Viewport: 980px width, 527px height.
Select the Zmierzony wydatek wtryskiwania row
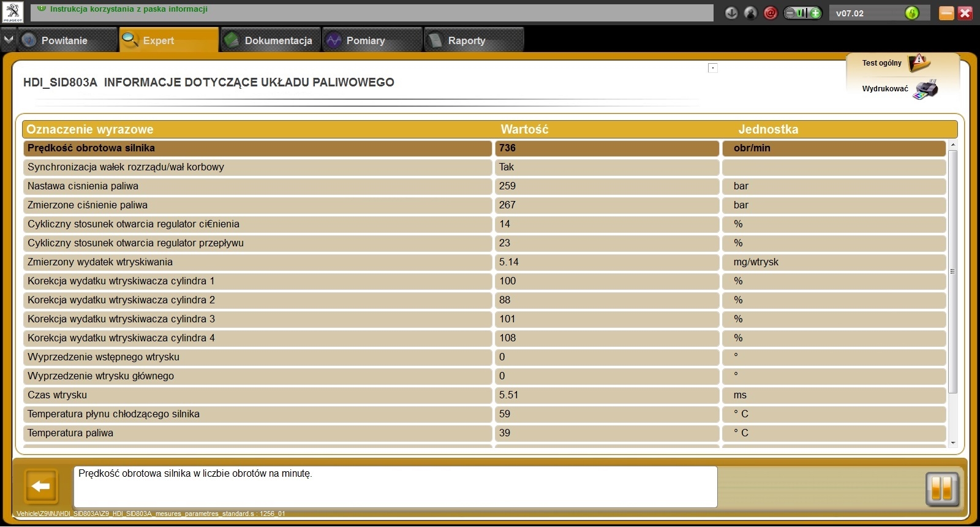(485, 262)
